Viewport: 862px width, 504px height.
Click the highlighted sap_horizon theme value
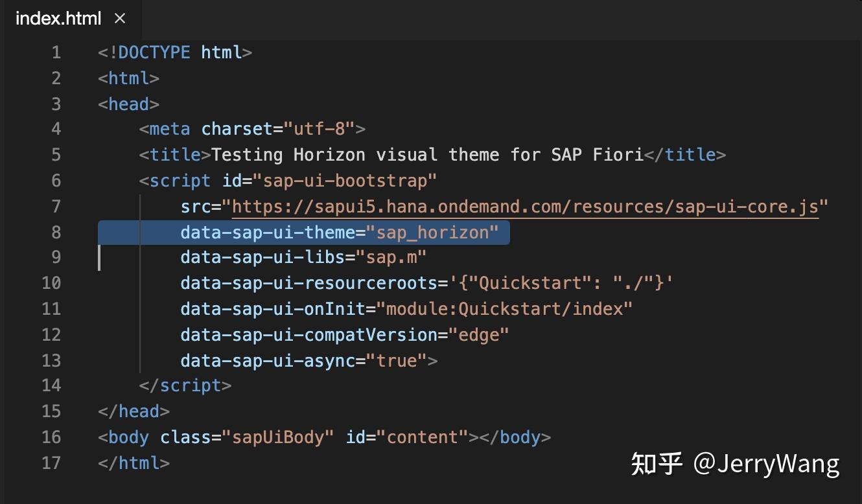pos(434,232)
